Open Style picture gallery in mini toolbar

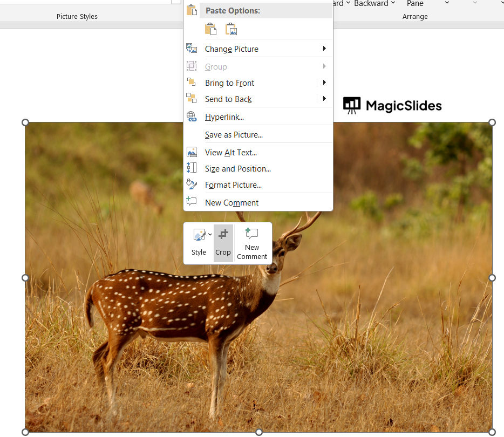click(x=199, y=243)
